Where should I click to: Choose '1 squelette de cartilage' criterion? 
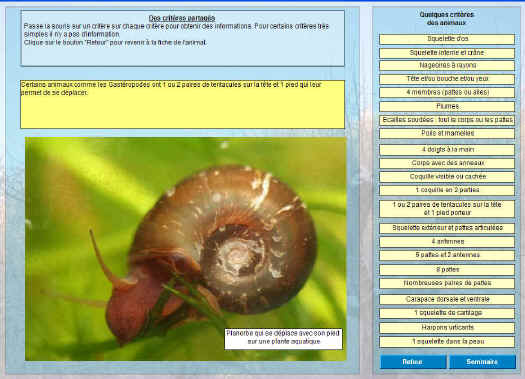click(447, 313)
